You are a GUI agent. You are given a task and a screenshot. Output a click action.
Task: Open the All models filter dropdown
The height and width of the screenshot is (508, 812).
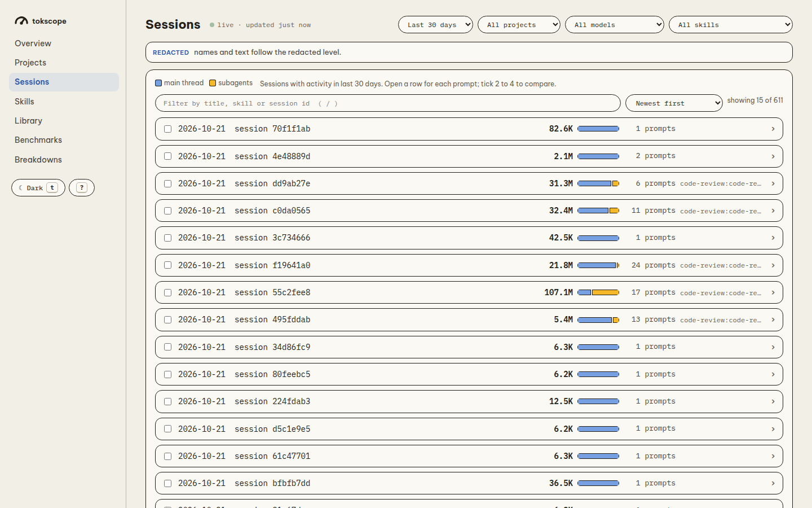coord(615,25)
